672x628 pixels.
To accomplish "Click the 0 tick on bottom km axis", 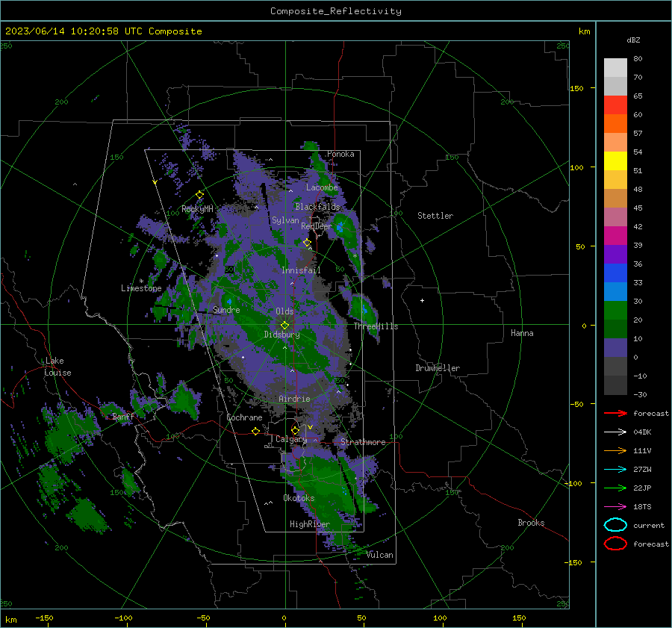I will [x=284, y=618].
